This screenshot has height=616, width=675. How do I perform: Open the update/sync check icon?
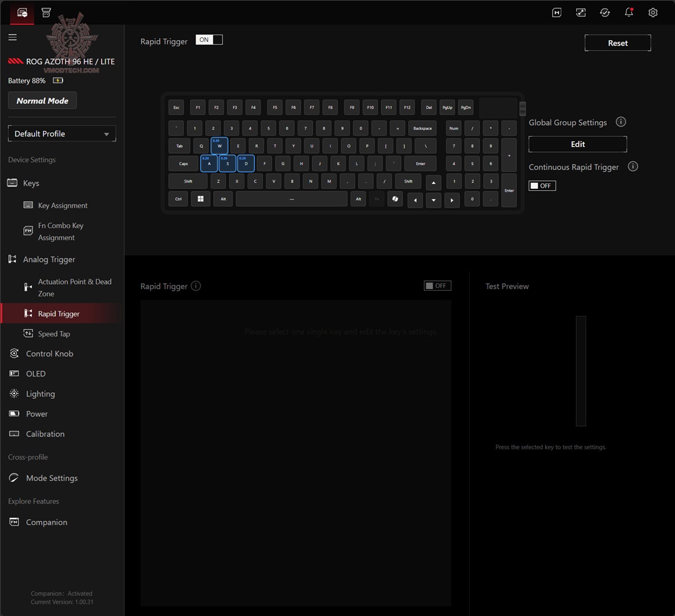[605, 13]
